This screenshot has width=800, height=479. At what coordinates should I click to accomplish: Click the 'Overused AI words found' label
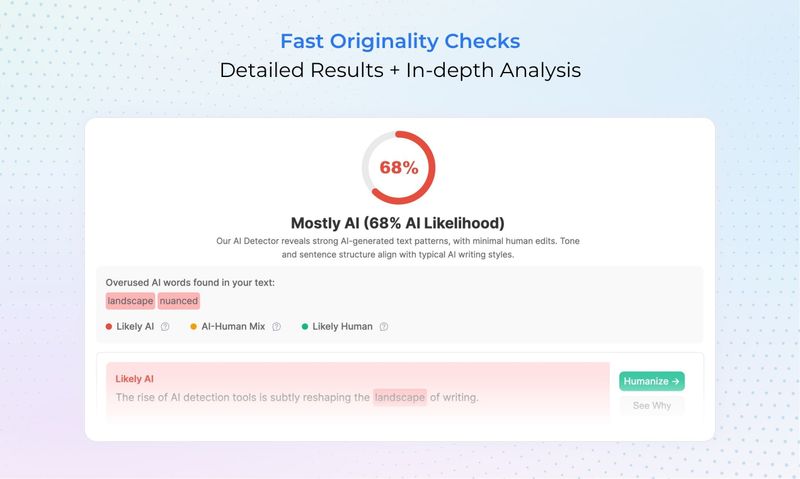[190, 282]
